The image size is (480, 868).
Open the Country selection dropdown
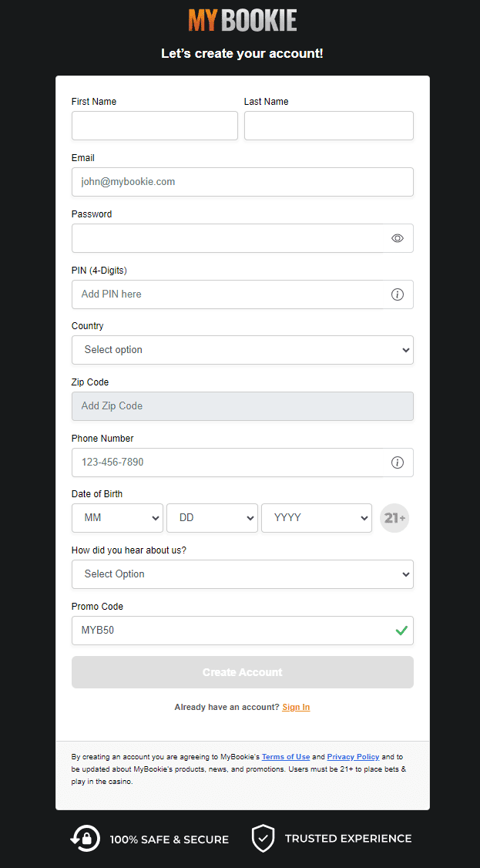pyautogui.click(x=242, y=349)
